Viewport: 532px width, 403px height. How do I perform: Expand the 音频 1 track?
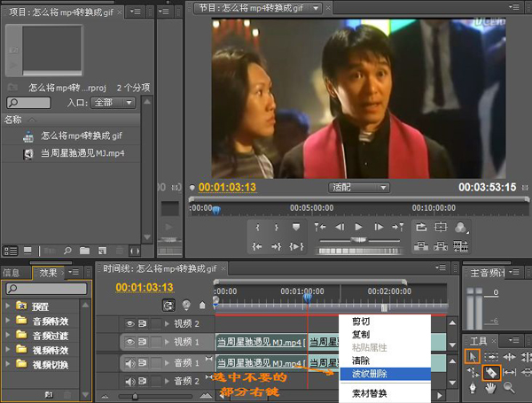click(167, 363)
